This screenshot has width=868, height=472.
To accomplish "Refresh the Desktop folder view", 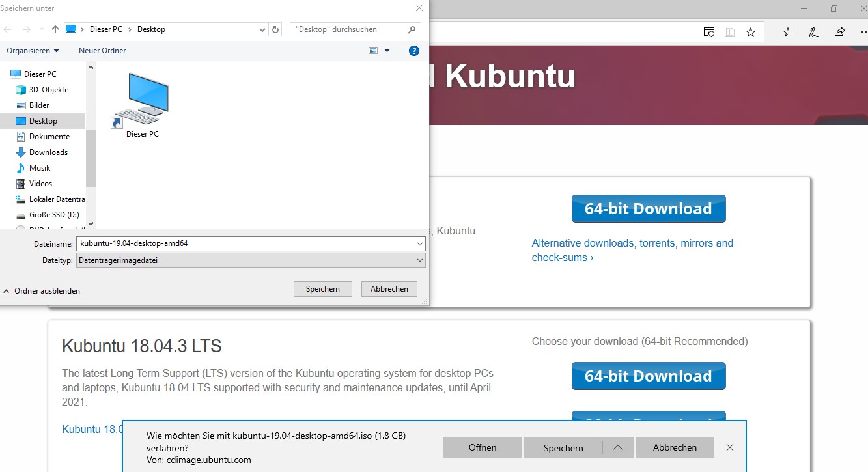I will pos(276,29).
